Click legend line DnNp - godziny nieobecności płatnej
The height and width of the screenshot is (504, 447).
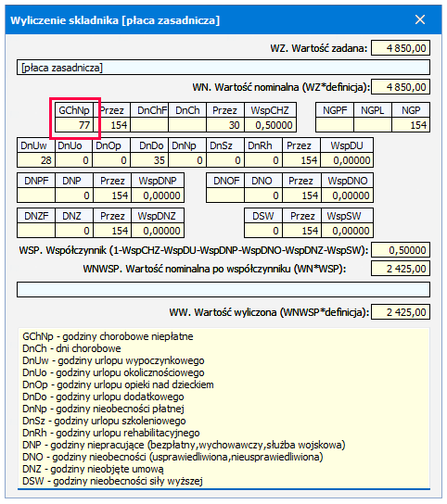coord(103,409)
